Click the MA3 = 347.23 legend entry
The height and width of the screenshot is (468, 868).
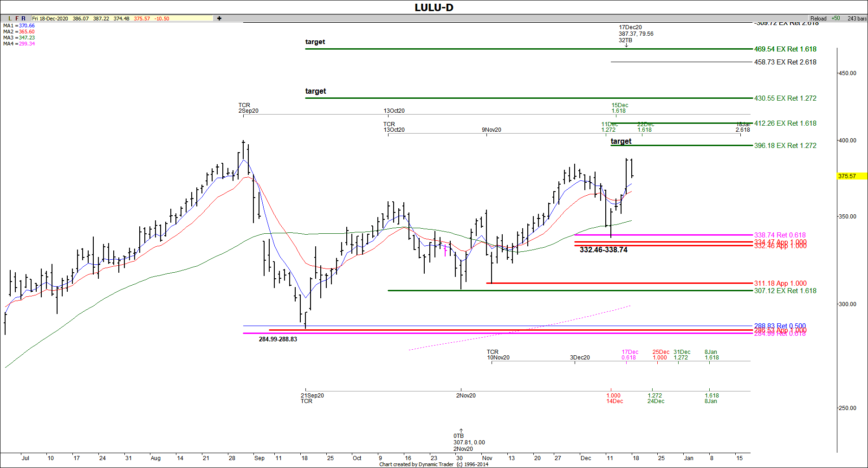tap(19, 38)
